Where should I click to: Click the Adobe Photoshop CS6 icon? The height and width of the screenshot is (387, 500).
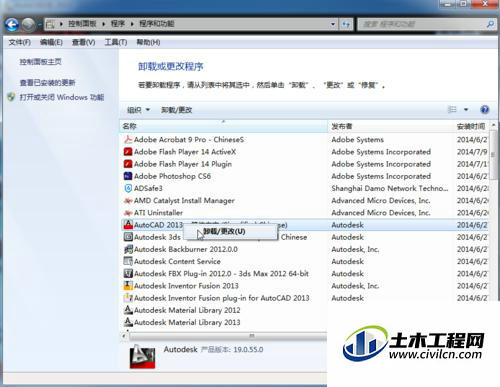coord(128,176)
